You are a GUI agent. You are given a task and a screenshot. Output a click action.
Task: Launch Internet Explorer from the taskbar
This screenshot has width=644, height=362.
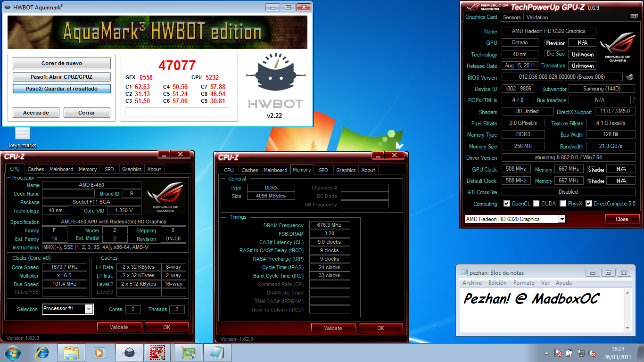click(42, 353)
